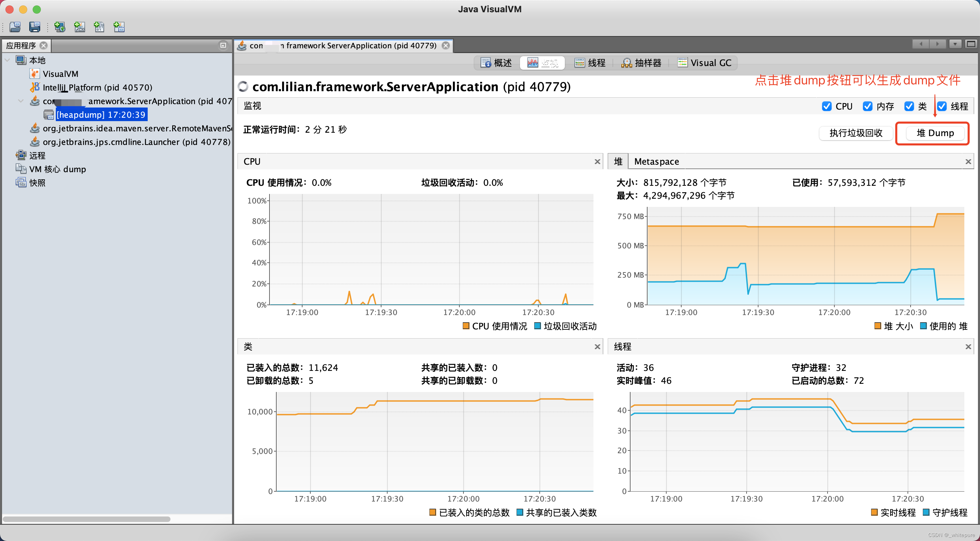Viewport: 980px width, 541px height.
Task: Click the Save snapshot toolbar icon
Action: tap(35, 27)
